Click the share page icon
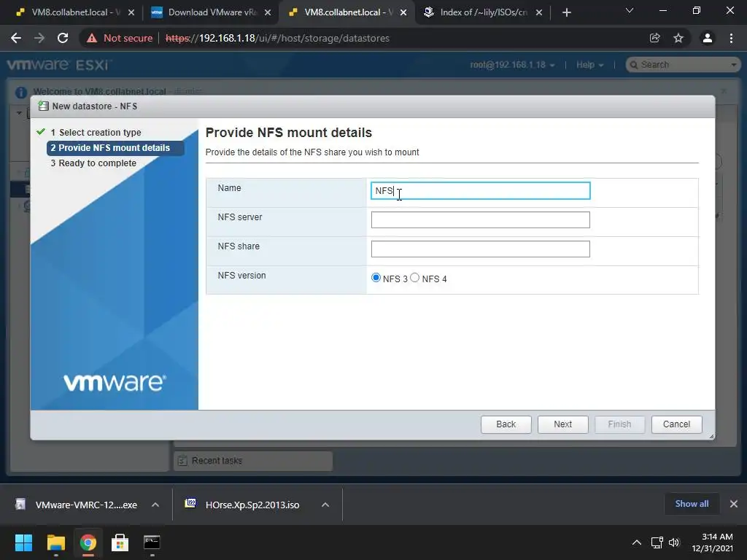This screenshot has height=560, width=747. point(655,38)
